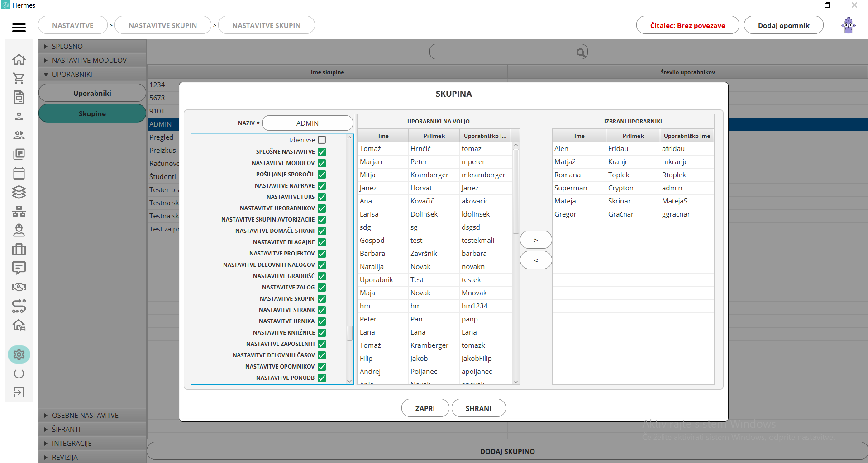Click the DODAJ SKUPINO button
The height and width of the screenshot is (463, 868).
(507, 451)
